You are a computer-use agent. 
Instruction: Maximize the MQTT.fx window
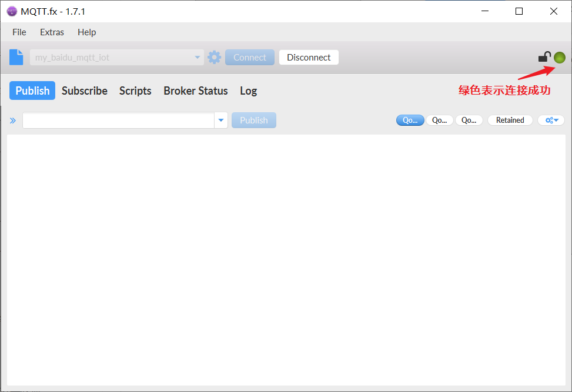coord(519,11)
